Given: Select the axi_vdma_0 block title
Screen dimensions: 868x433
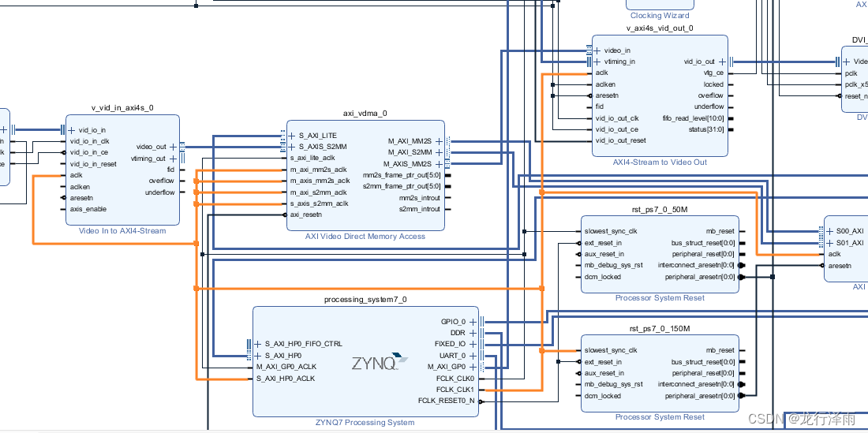Looking at the screenshot, I should [x=365, y=114].
